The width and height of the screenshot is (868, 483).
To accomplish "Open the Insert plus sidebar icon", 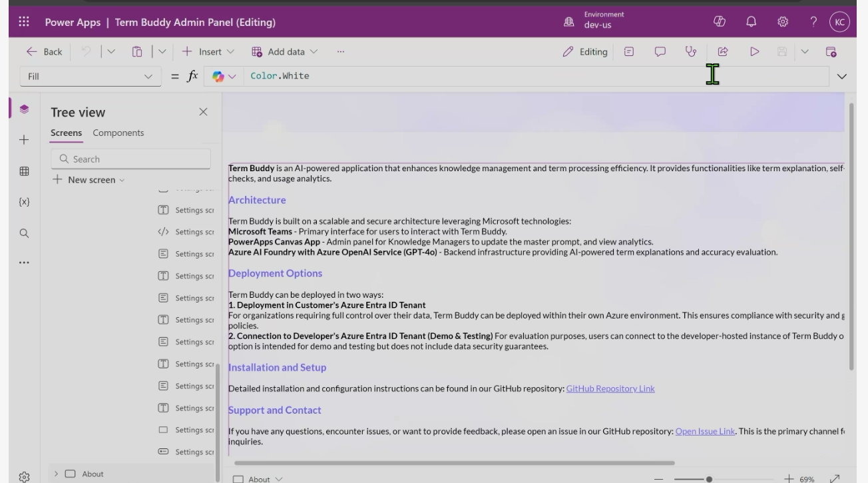I will [x=24, y=140].
